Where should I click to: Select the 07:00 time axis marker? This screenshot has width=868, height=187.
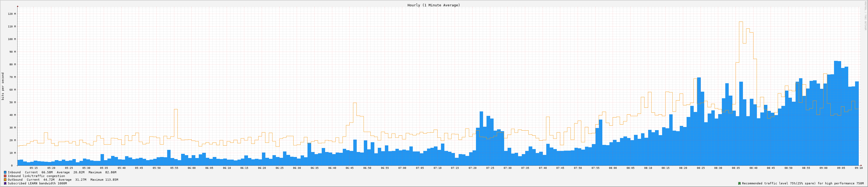point(402,168)
